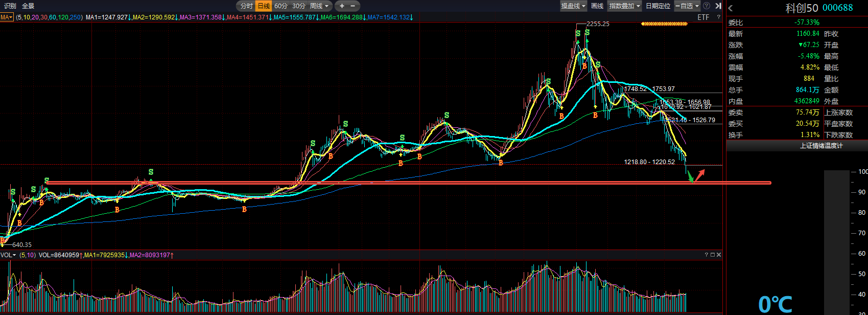The image size is (868, 315).
Task: Open the 画线 drawing tool
Action: (597, 6)
